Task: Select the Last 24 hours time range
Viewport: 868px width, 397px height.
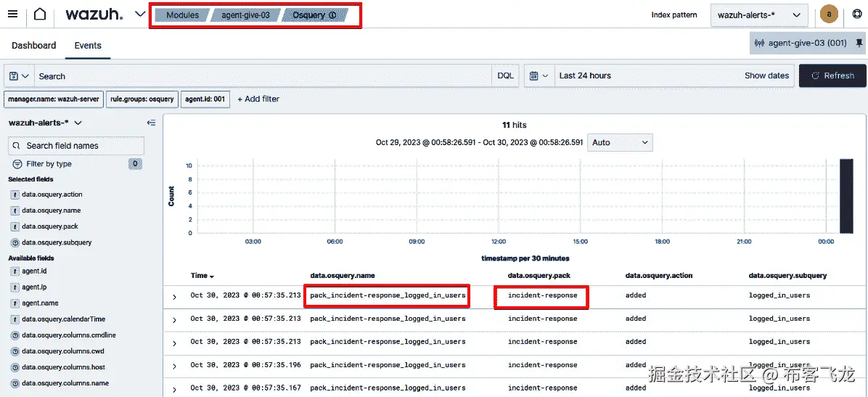Action: [584, 75]
